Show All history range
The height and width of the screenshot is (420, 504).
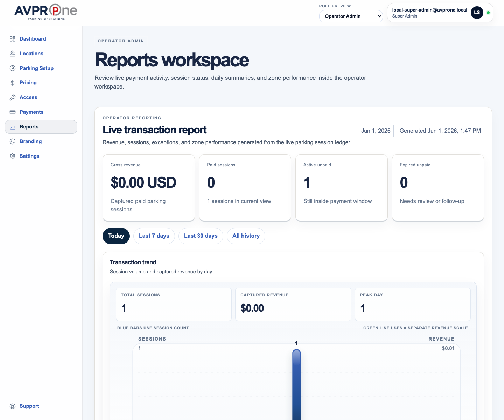246,236
